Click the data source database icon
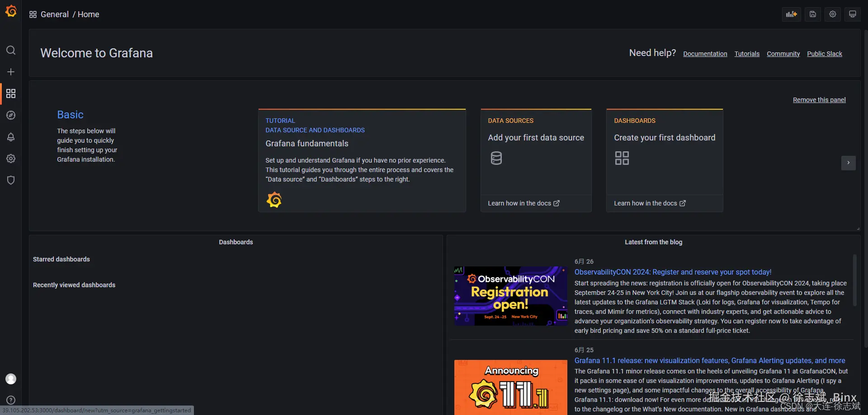This screenshot has width=868, height=415. coord(496,158)
